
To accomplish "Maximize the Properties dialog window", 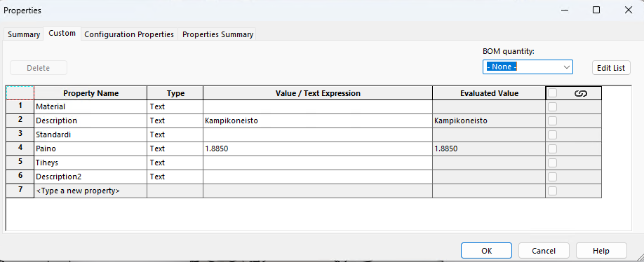I will pyautogui.click(x=596, y=11).
